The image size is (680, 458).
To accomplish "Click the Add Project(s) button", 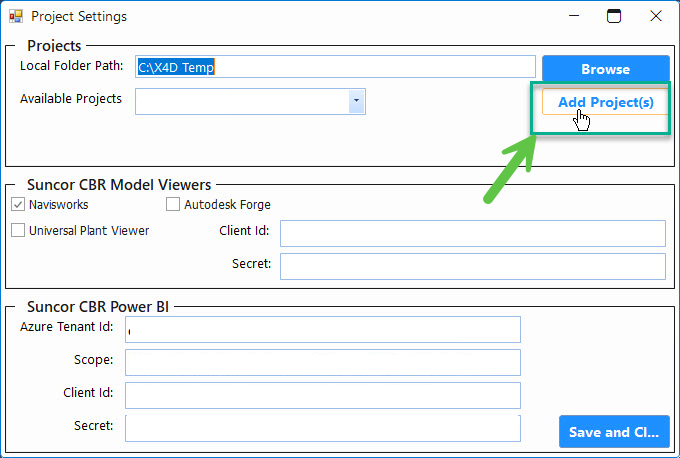I will (605, 102).
